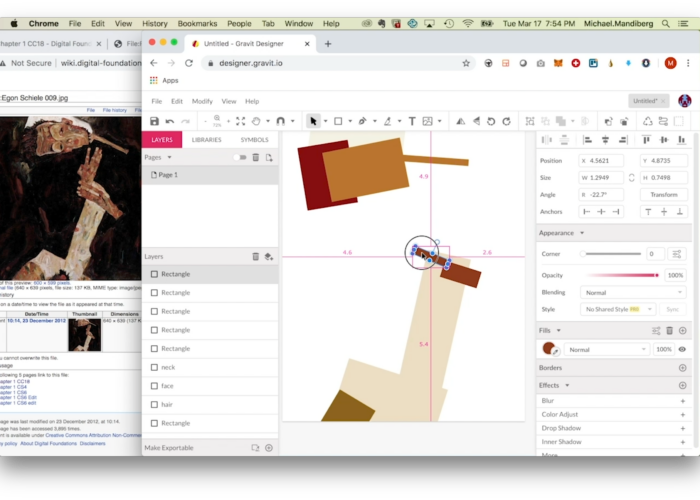Click the Flip horizontal icon

pyautogui.click(x=460, y=121)
